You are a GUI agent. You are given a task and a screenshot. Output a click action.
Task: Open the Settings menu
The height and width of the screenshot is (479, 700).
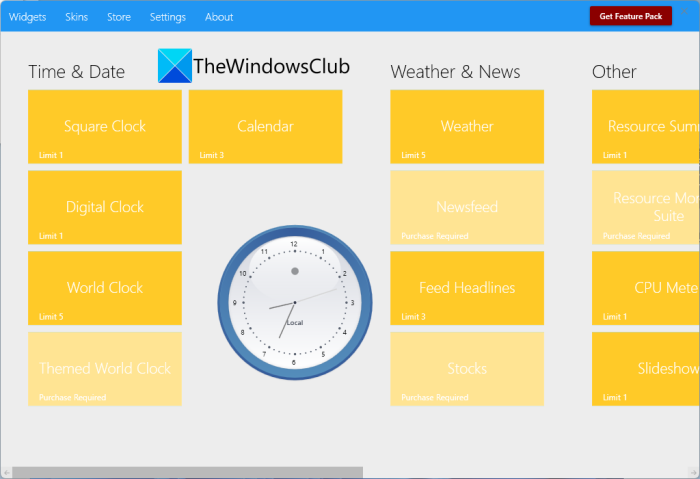coord(167,17)
